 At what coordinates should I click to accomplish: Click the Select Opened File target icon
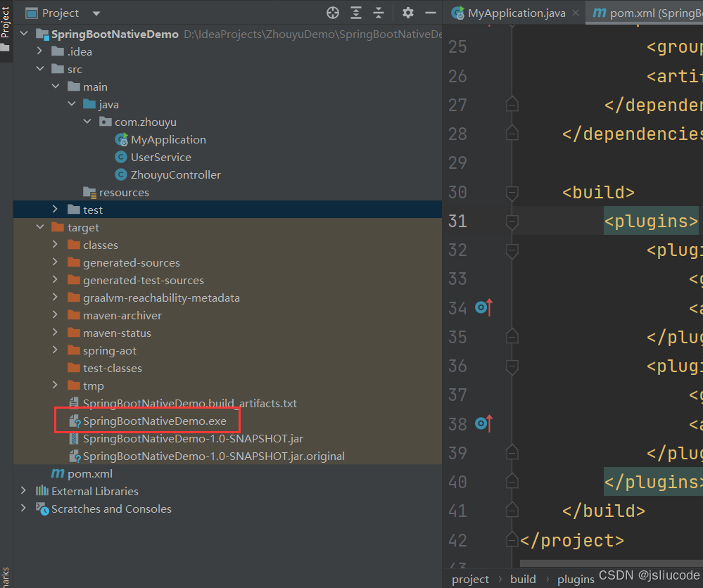pyautogui.click(x=333, y=13)
